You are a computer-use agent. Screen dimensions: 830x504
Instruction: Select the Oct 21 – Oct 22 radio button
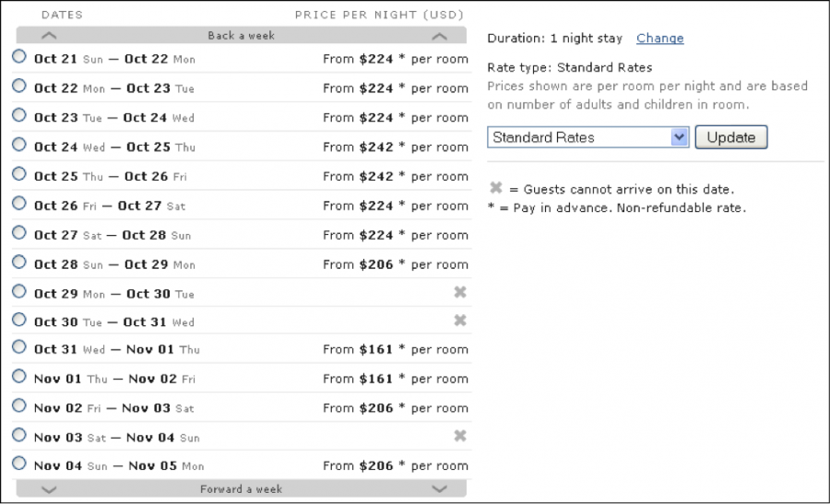[x=19, y=56]
